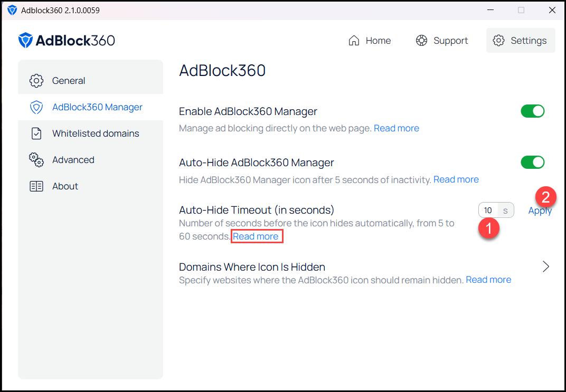Click the shield icon in the title bar
Screen dimensions: 566x392
click(12, 10)
